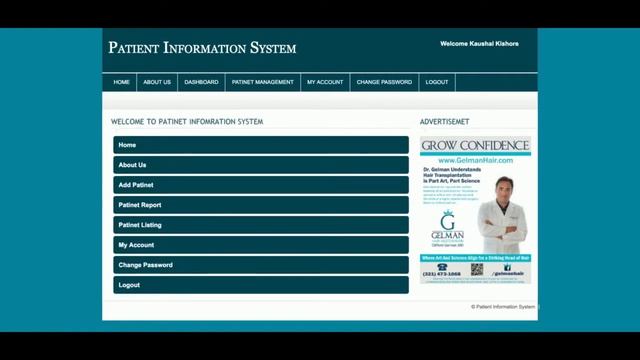This screenshot has width=640, height=360.
Task: Click the www.GelmanHair.com link in the ad
Action: click(x=476, y=160)
